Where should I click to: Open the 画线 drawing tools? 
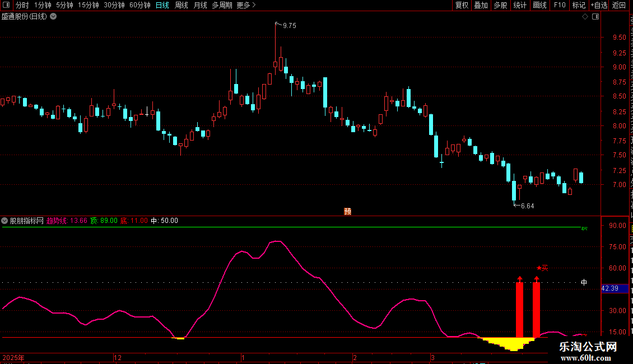[539, 6]
